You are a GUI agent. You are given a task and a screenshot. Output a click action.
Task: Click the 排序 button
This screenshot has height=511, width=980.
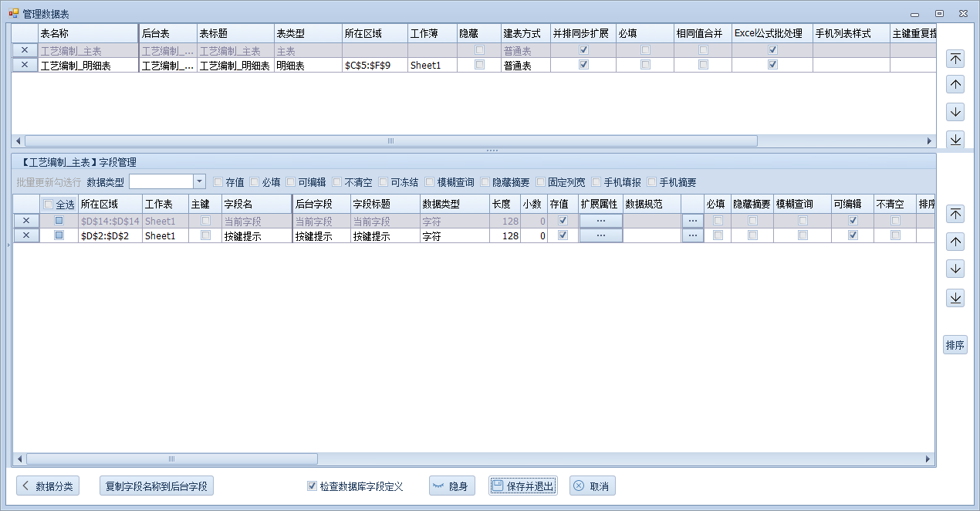pyautogui.click(x=955, y=345)
